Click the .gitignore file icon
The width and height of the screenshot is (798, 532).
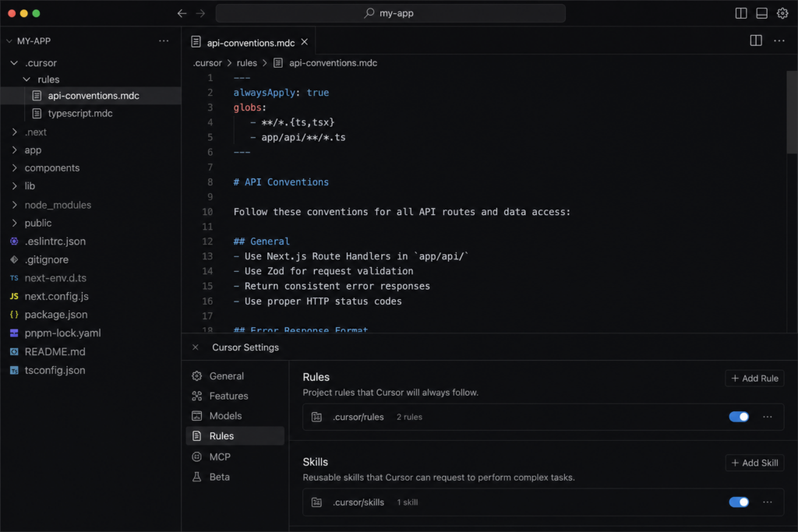pyautogui.click(x=14, y=260)
